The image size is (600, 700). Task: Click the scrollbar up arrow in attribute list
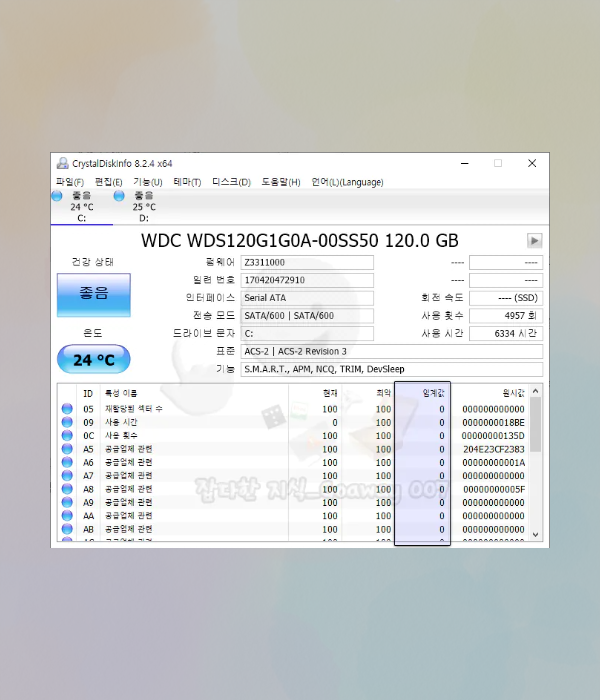536,391
